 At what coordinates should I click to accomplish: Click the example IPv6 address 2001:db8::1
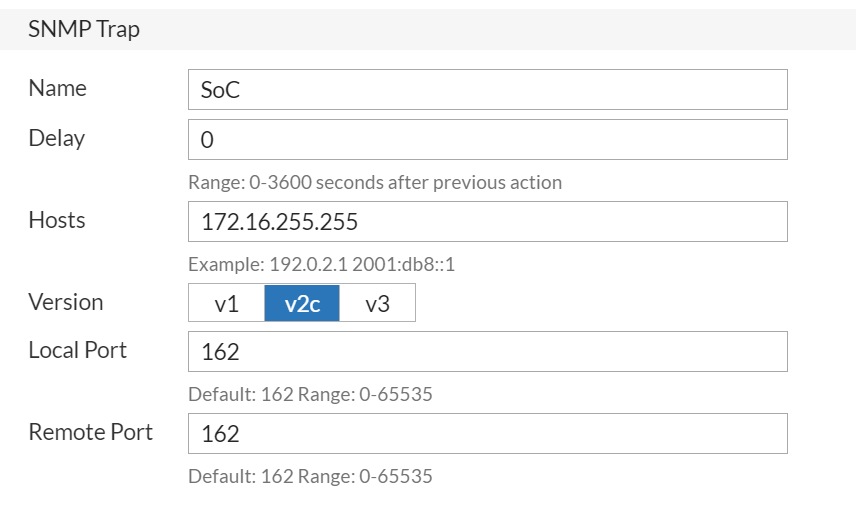[x=404, y=265]
